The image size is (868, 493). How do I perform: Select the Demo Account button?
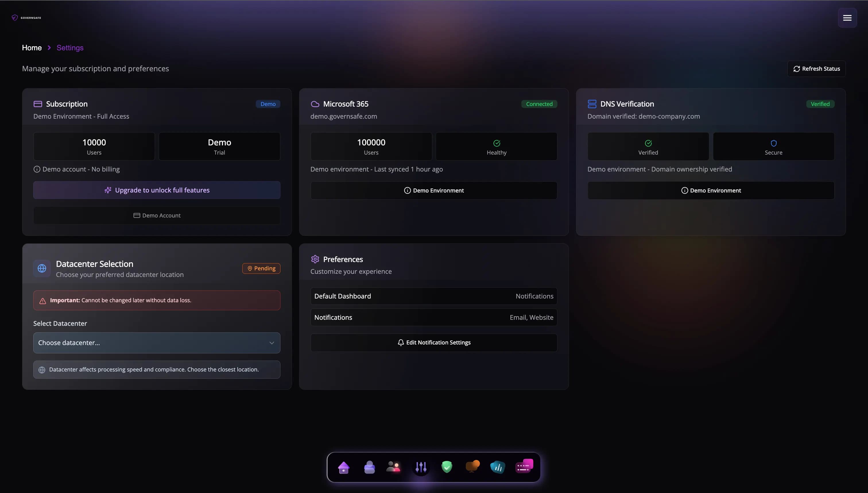tap(157, 215)
